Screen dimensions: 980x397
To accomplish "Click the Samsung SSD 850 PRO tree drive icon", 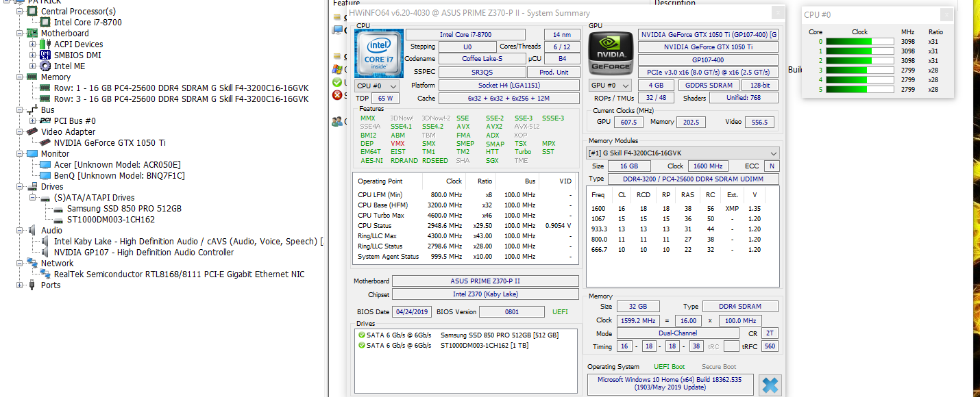I will (58, 208).
